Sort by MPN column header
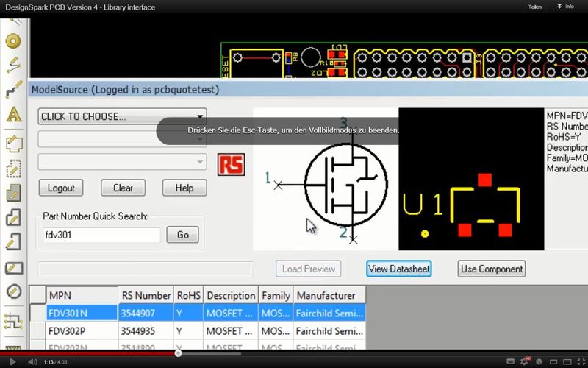This screenshot has height=368, width=588. point(82,296)
